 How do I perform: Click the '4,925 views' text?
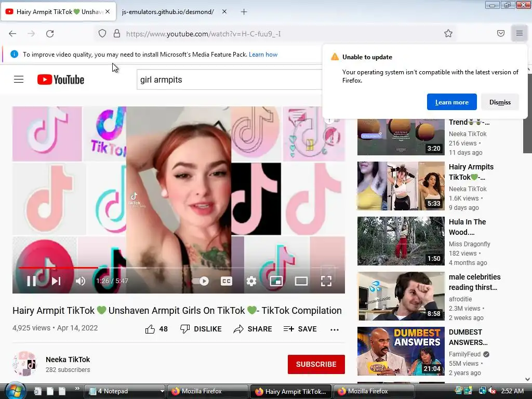(31, 328)
